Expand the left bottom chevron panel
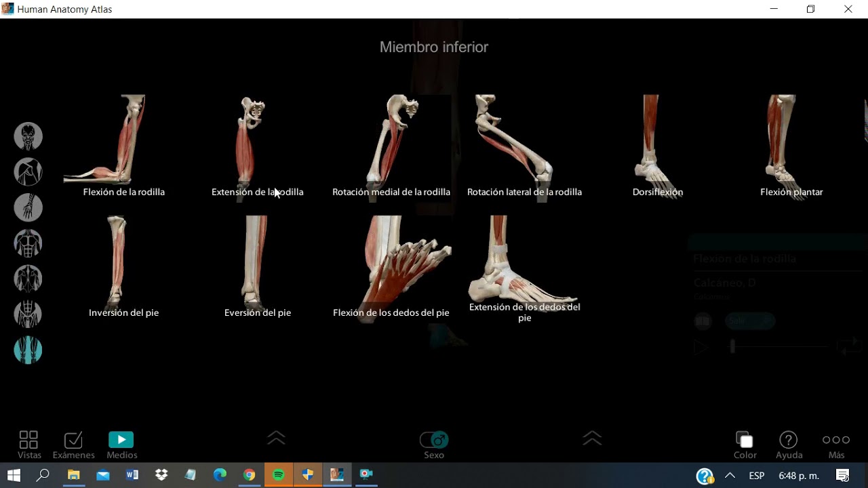The width and height of the screenshot is (868, 488). click(276, 438)
